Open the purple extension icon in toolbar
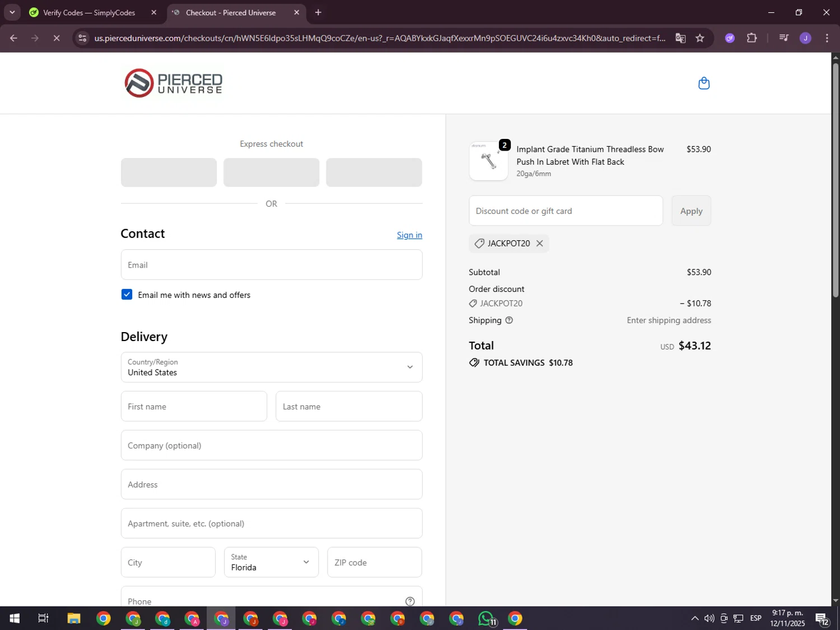This screenshot has width=840, height=630. [x=730, y=38]
